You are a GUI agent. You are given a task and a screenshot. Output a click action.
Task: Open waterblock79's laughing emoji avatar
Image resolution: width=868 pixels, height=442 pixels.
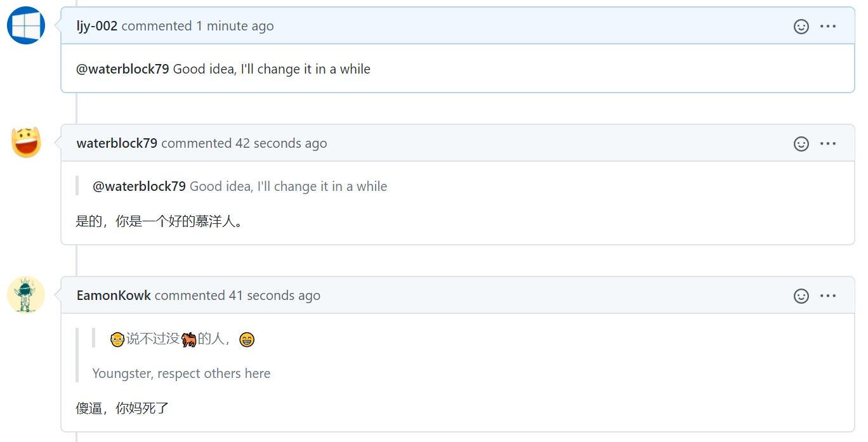(26, 142)
